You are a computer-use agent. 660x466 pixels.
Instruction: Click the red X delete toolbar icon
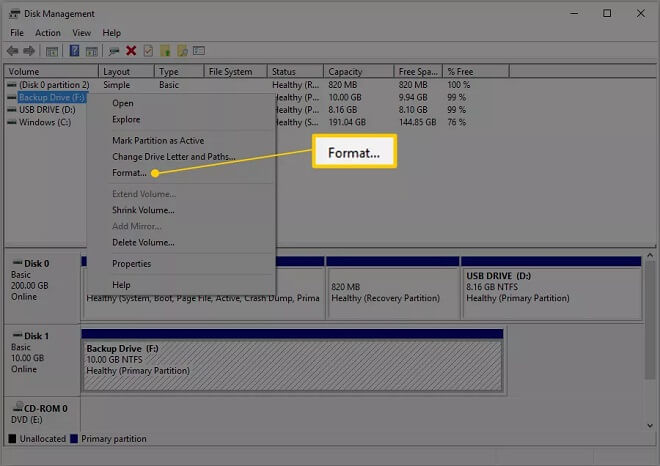point(131,51)
